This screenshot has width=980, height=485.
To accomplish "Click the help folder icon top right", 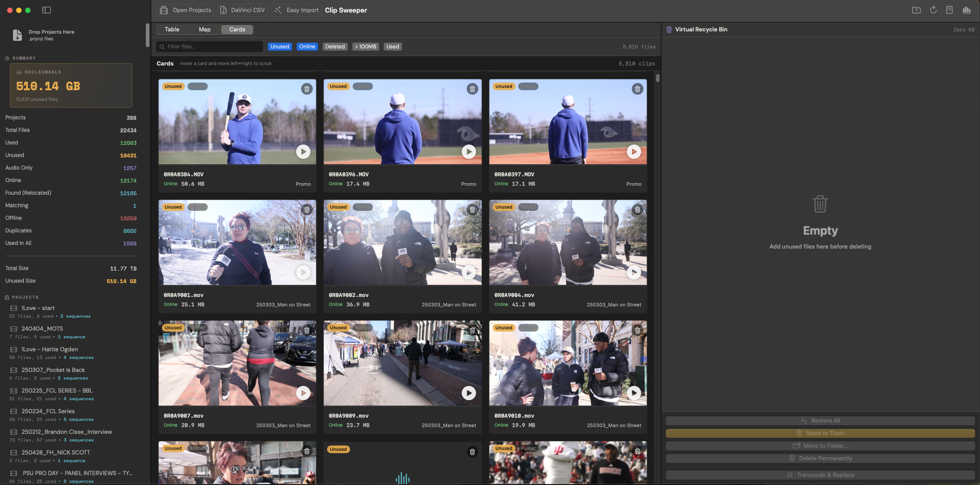I will (916, 10).
